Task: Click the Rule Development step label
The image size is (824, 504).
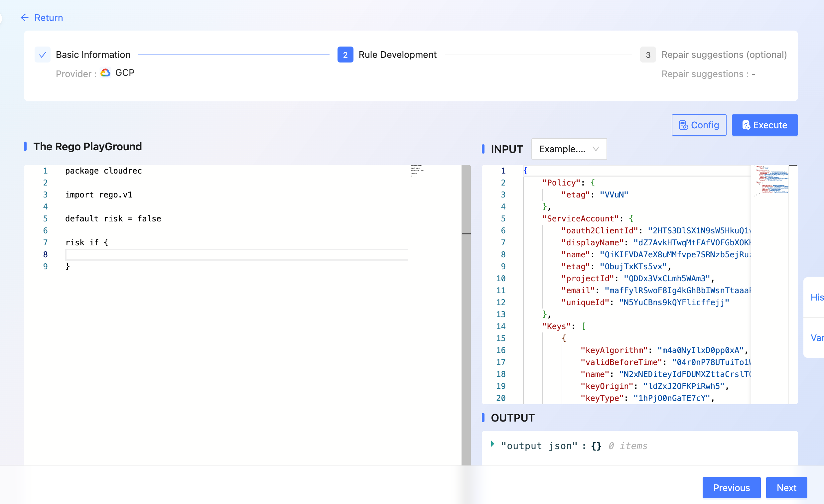Action: tap(397, 55)
